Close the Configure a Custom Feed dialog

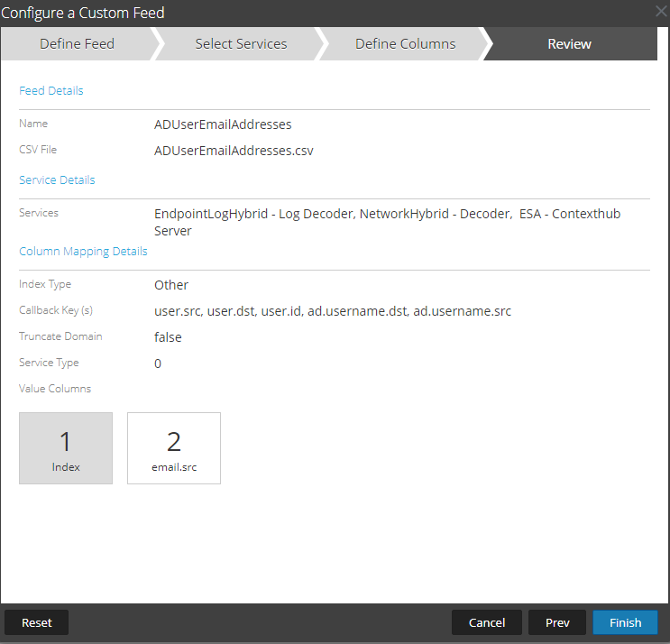pos(660,12)
